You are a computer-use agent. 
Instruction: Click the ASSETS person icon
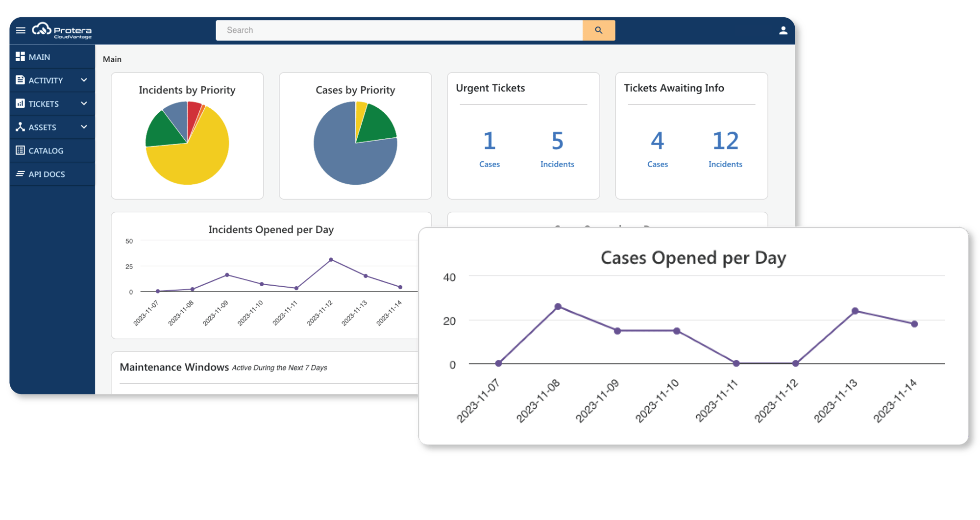coord(20,127)
